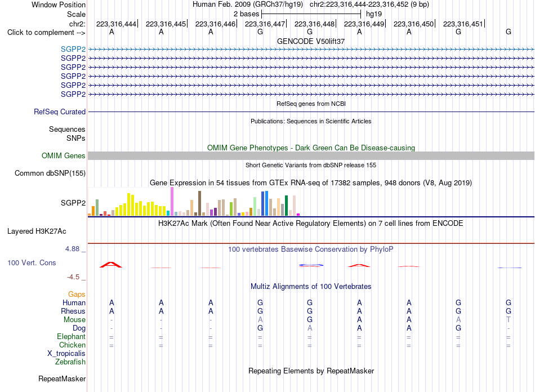Select the gray OMIM Genes bar
The width and height of the screenshot is (535, 392).
tap(311, 155)
